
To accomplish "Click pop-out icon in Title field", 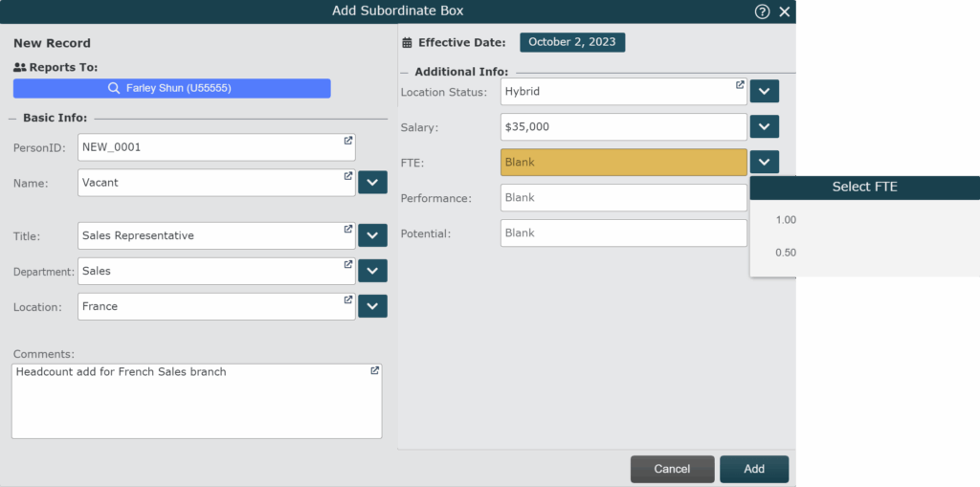I will point(348,230).
